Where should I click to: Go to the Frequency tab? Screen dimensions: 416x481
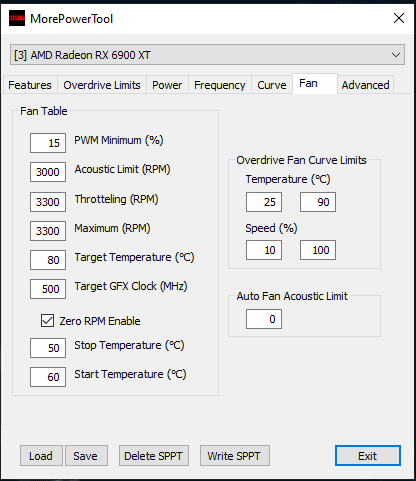pos(220,85)
